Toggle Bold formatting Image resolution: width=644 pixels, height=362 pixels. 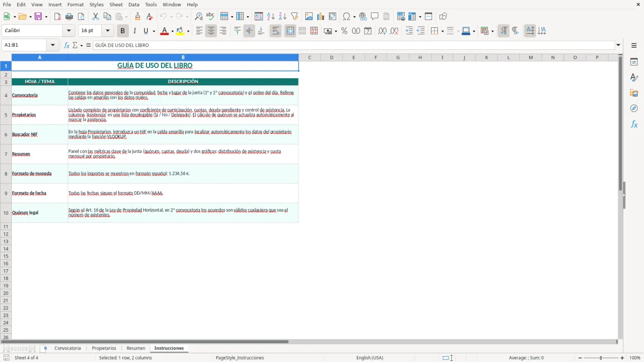123,31
